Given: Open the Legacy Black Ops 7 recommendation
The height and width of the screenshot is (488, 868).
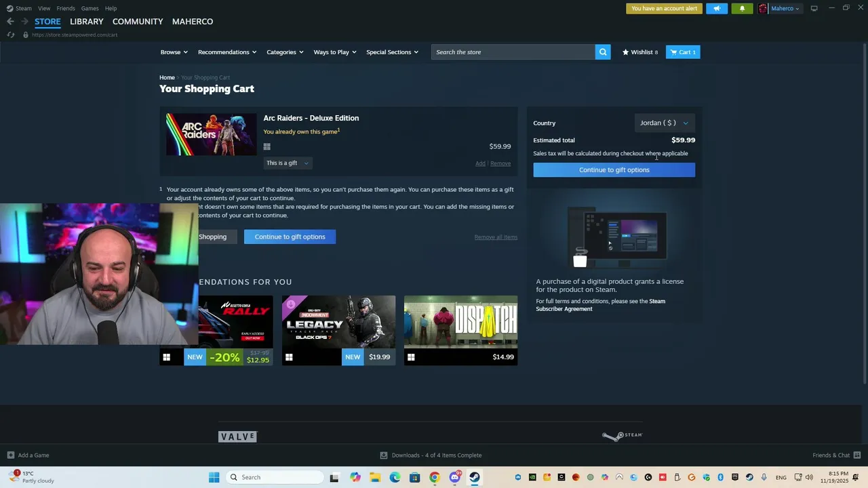Looking at the screenshot, I should pos(338,330).
